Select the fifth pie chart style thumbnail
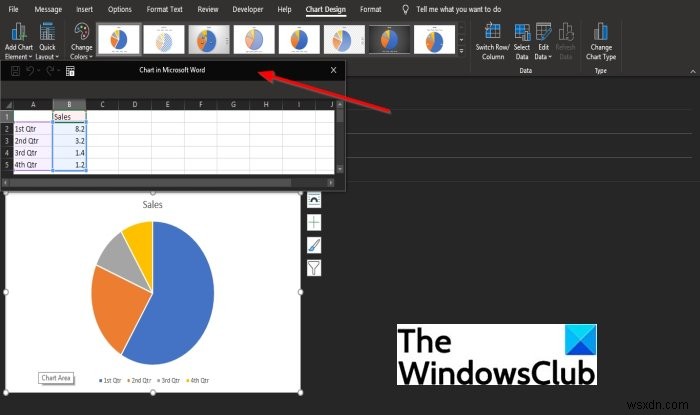The height and width of the screenshot is (415, 700). tap(299, 39)
